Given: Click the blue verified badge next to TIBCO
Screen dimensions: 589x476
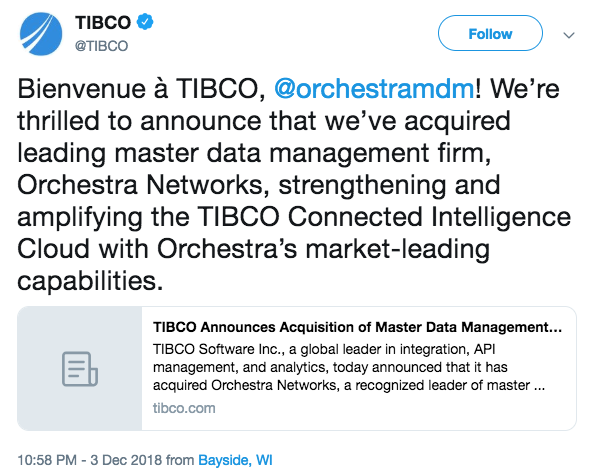Looking at the screenshot, I should pyautogui.click(x=145, y=22).
